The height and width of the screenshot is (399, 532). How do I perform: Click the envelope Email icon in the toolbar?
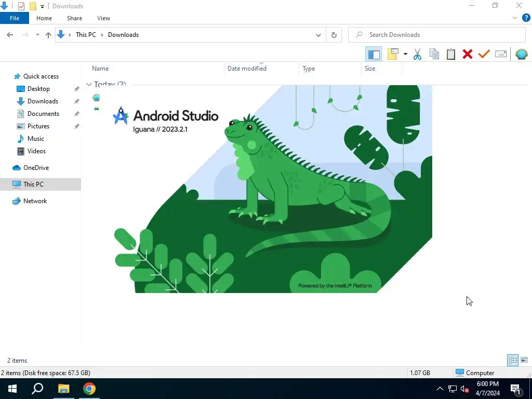[501, 54]
